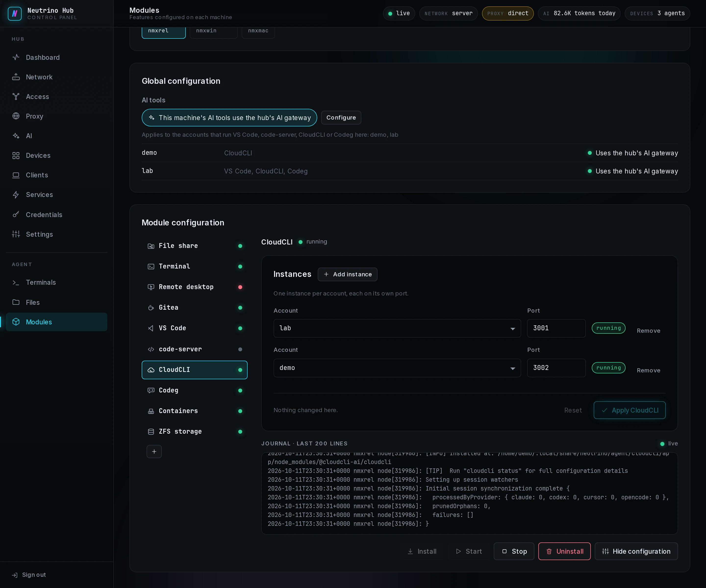Select the Gitea module
706x588 pixels.
195,308
